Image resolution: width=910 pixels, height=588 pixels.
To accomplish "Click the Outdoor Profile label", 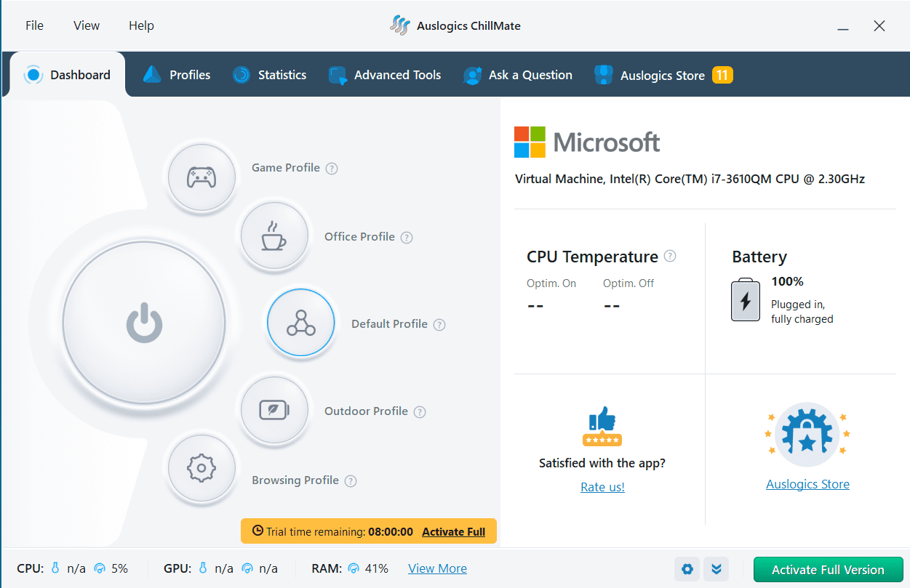I will click(x=366, y=411).
